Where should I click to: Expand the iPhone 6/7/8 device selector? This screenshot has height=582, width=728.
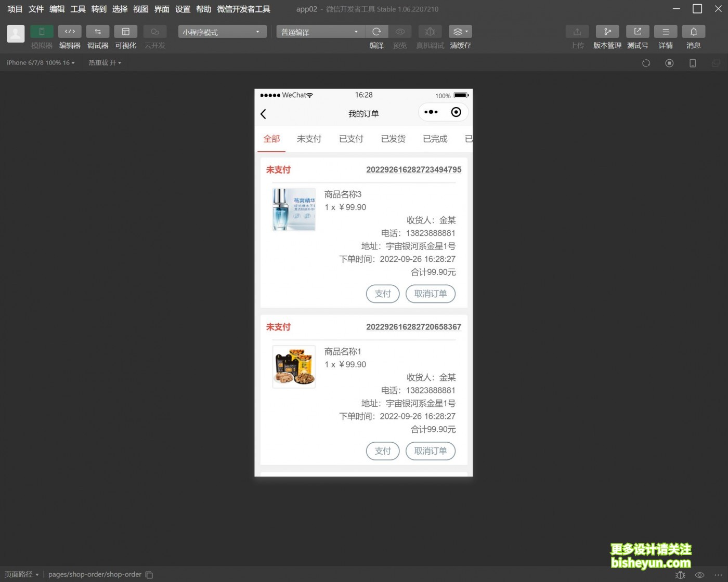pos(41,63)
